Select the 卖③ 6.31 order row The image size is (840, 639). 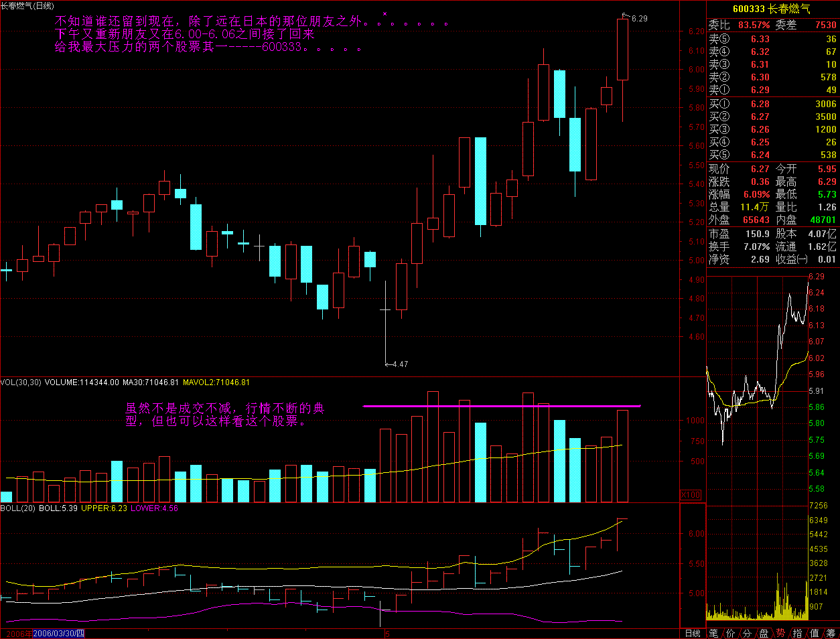773,64
